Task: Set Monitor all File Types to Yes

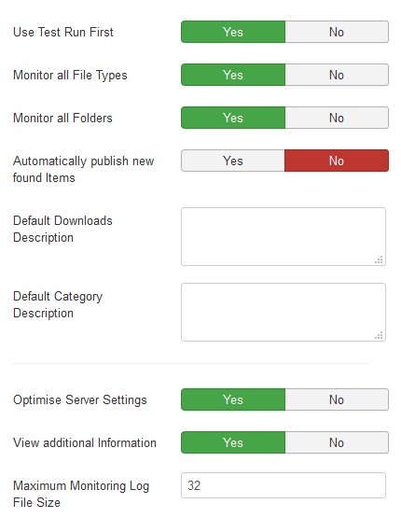Action: [x=233, y=75]
